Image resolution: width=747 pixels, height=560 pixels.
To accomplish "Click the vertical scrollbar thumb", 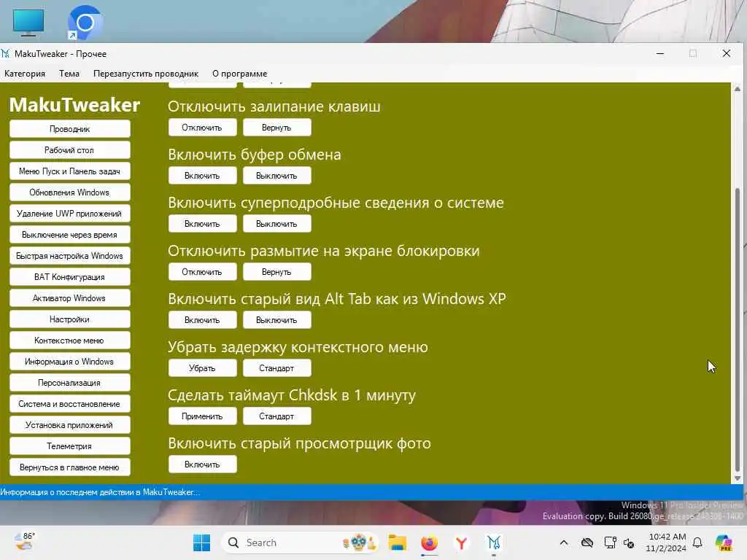I will coord(738,329).
